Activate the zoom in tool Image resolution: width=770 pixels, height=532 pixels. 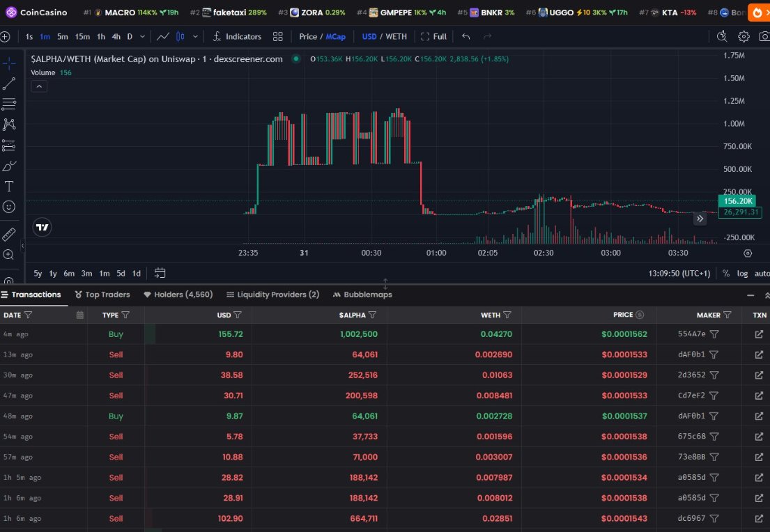9,254
